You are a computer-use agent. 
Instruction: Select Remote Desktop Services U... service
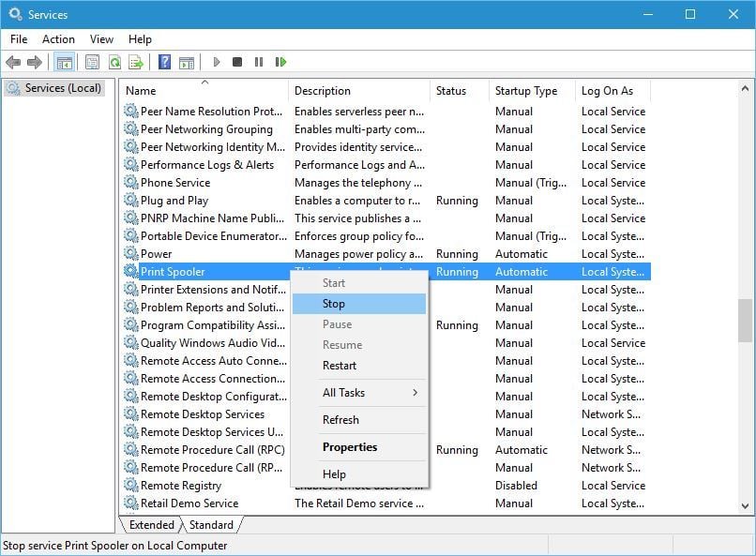point(387,432)
